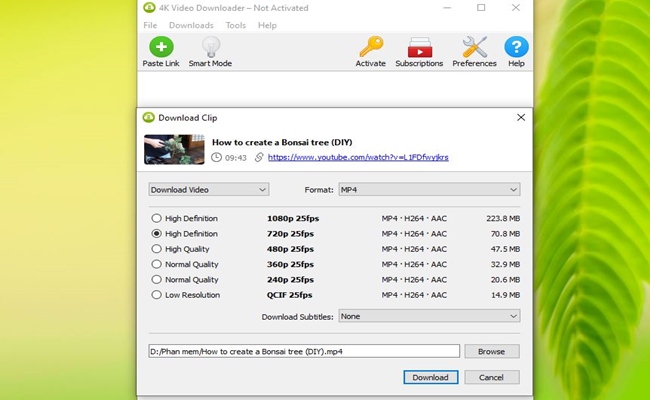Click the 14.9 MB file size
Screen dimensions: 650x400
pos(505,295)
